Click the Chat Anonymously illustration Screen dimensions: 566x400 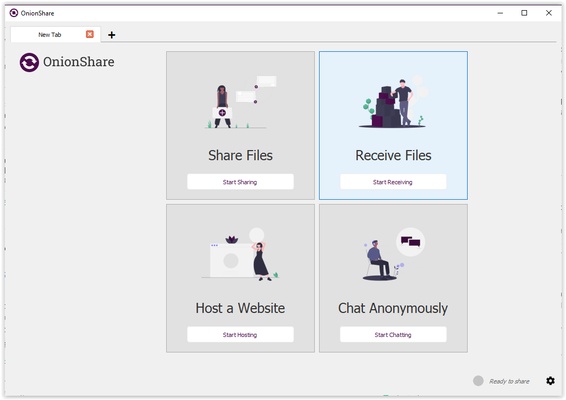pos(393,254)
